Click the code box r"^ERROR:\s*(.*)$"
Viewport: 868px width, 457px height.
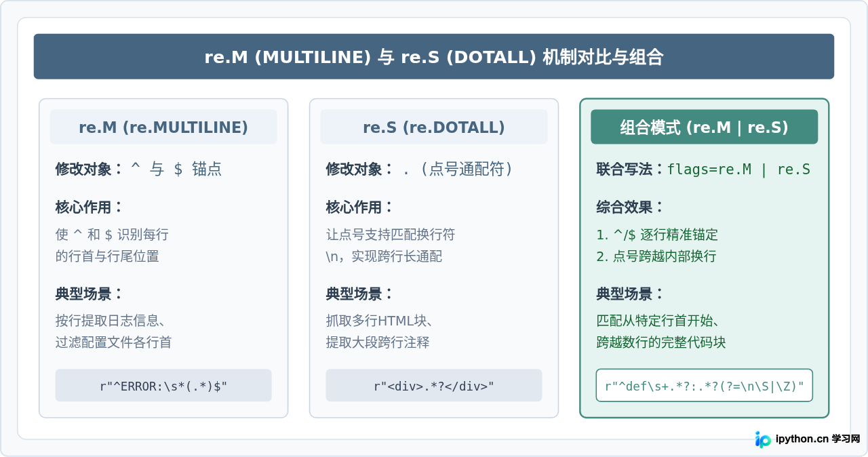click(x=163, y=385)
